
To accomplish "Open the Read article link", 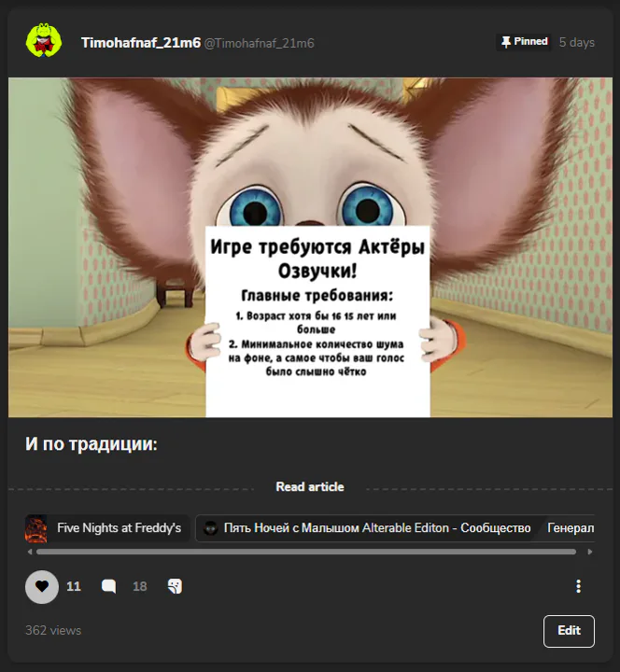I will (310, 487).
